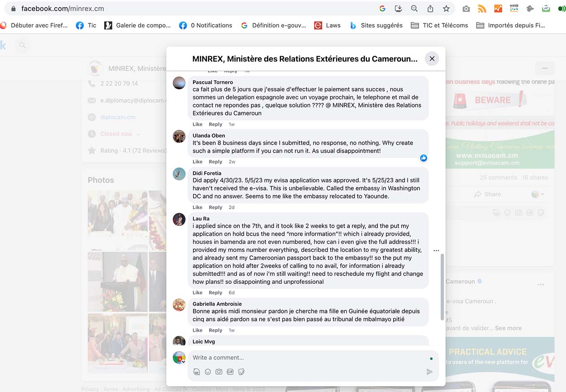The width and height of the screenshot is (566, 392).
Task: Open the RSS feed extension
Action: click(482, 9)
